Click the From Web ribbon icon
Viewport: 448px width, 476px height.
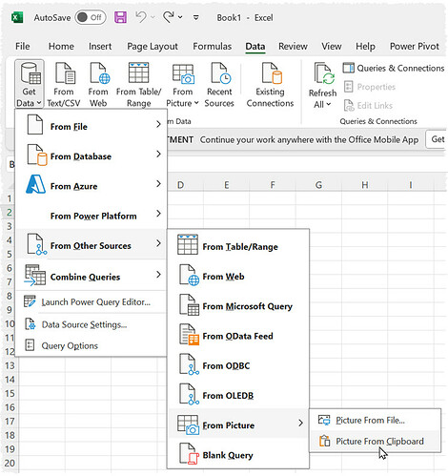pos(98,85)
